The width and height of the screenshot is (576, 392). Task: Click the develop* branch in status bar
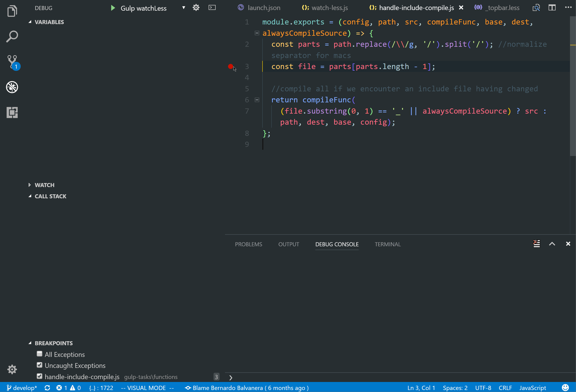[22, 388]
